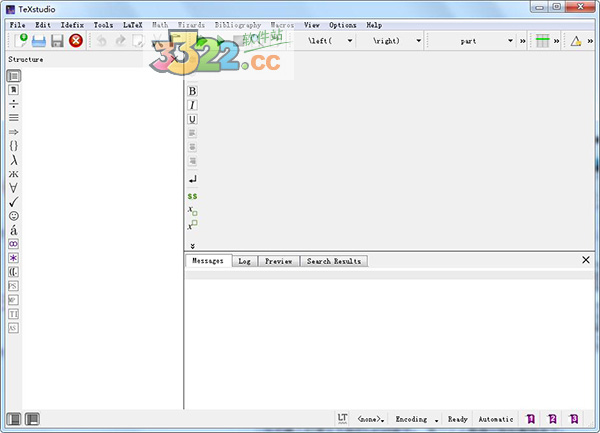Close the messages panel with X button
The image size is (600, 433).
tap(586, 260)
